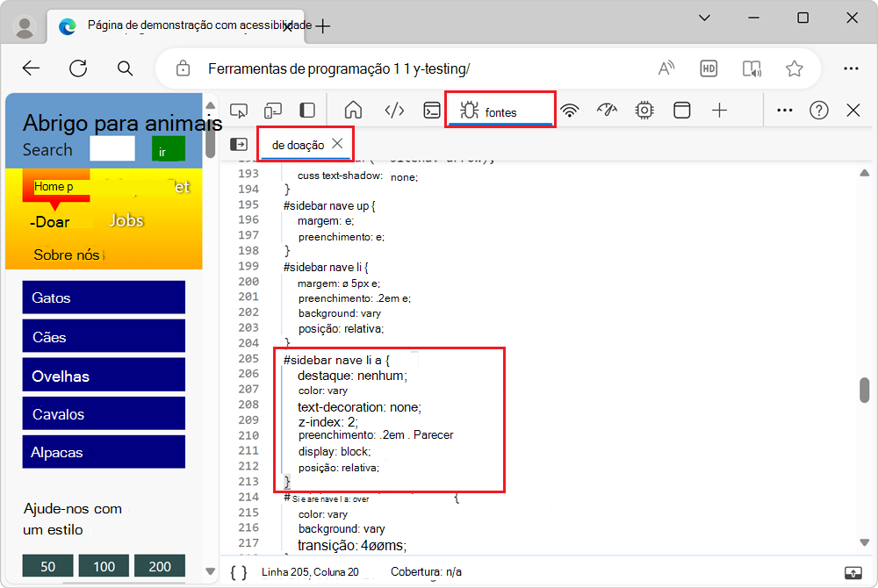Open the Console tool icon
The height and width of the screenshot is (588, 878).
click(x=432, y=111)
